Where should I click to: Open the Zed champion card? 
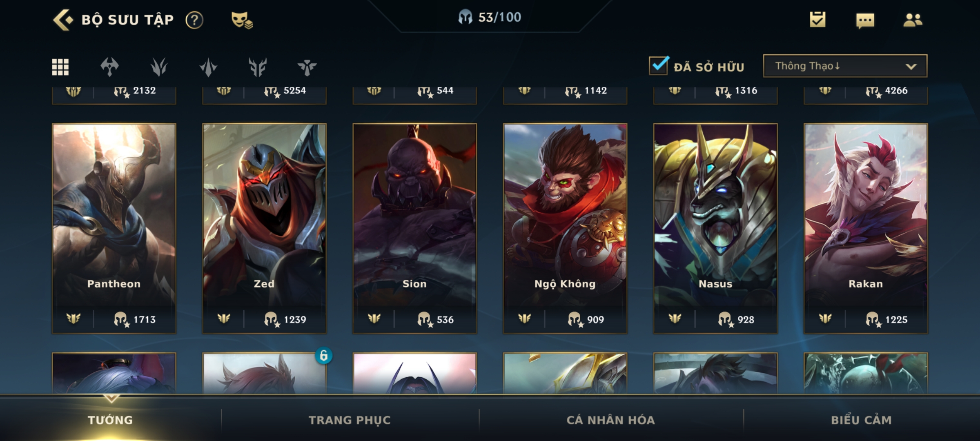click(264, 228)
